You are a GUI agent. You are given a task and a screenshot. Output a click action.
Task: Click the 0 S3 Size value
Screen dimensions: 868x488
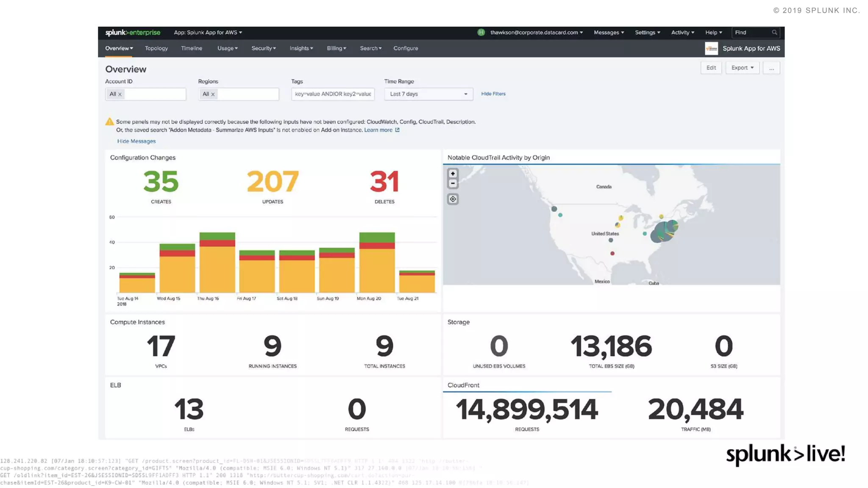click(723, 346)
